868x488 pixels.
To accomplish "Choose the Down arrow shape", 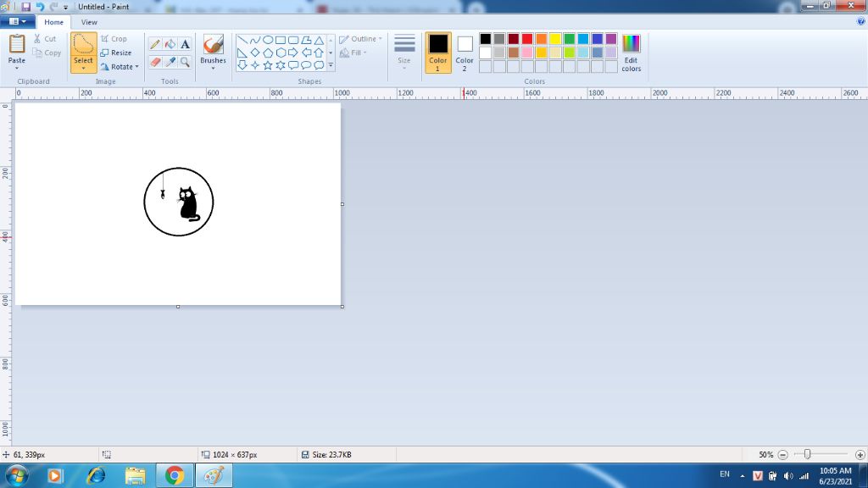I will point(242,65).
